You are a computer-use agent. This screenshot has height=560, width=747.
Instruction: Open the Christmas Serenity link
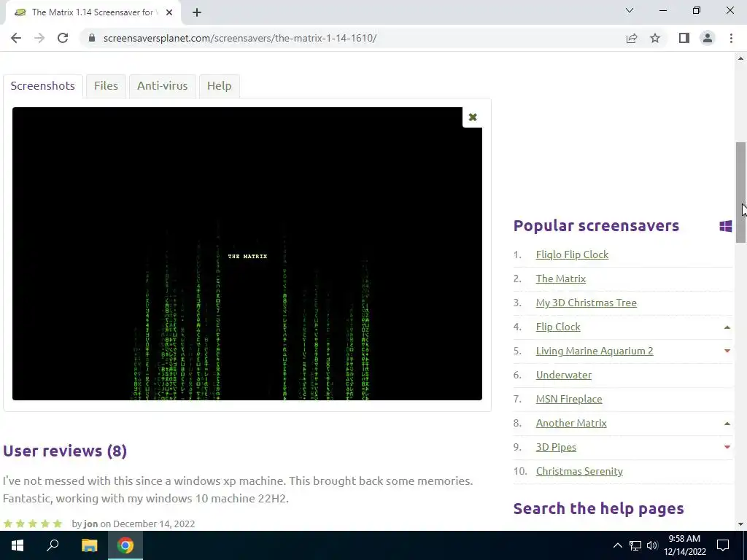pos(579,472)
